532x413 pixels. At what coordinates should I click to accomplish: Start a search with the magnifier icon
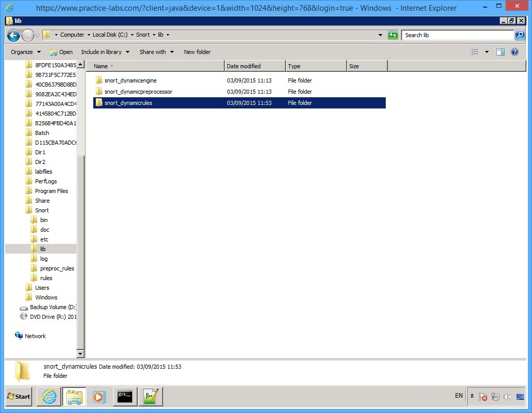click(x=520, y=35)
